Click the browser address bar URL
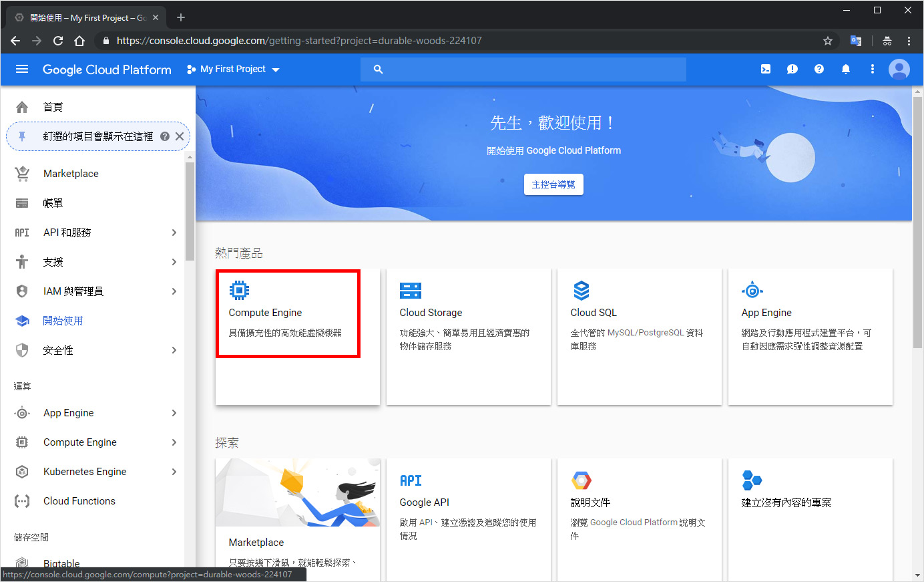Screen dimensions: 924x582 point(299,41)
